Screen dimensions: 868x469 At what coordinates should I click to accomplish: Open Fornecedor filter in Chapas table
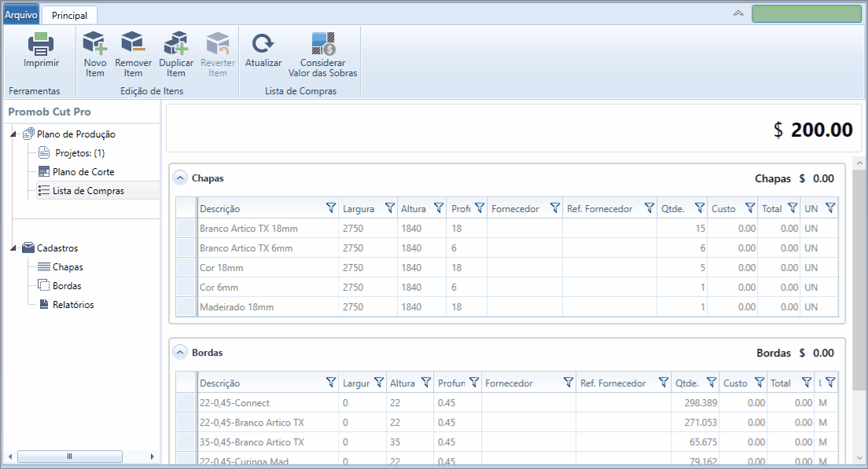click(554, 208)
